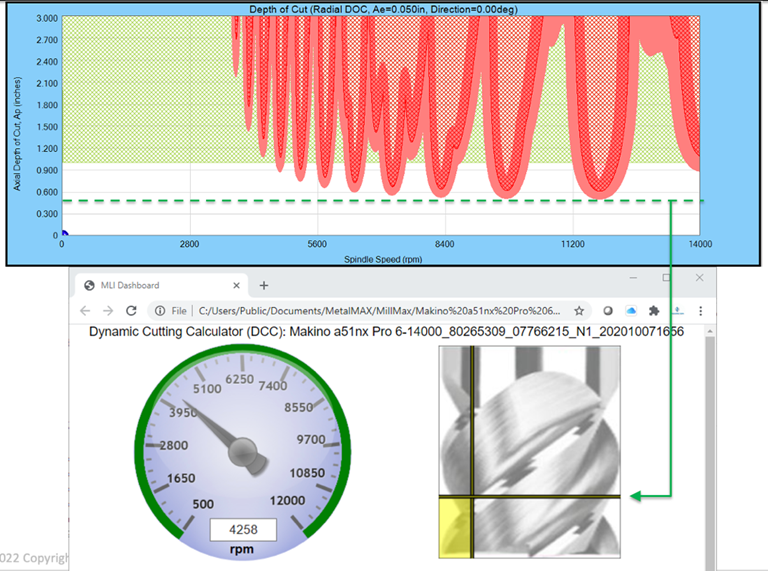Open a new tab with plus button
Viewport: 768px width, 571px height.
(x=264, y=286)
